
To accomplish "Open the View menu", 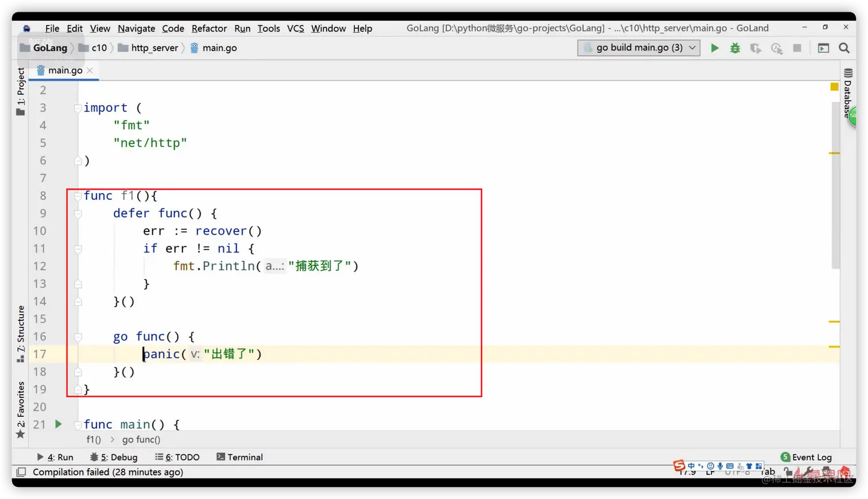I will [100, 28].
